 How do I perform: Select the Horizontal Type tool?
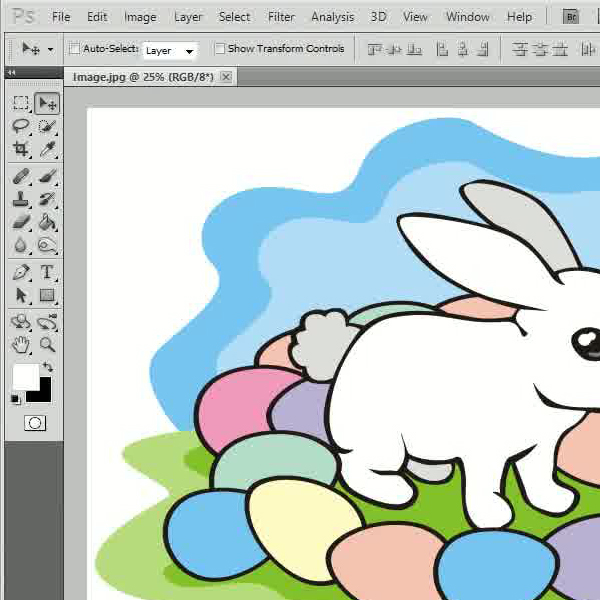[x=47, y=272]
